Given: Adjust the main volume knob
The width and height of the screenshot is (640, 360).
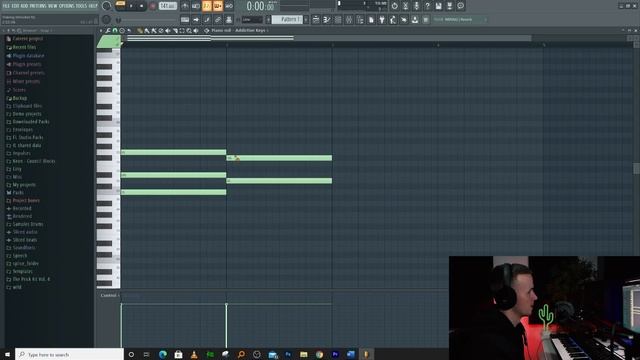Looking at the screenshot, I should click(x=107, y=6).
